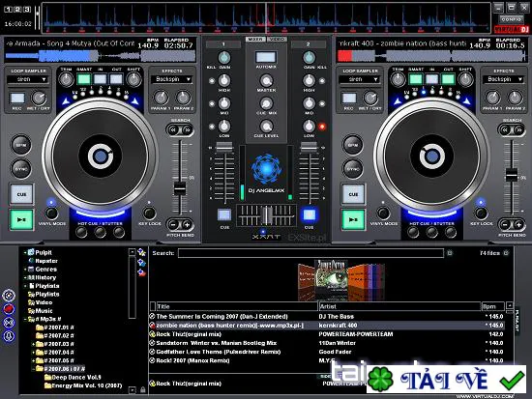532x399 pixels.
Task: Click the left deck SYNC button
Action: [21, 168]
